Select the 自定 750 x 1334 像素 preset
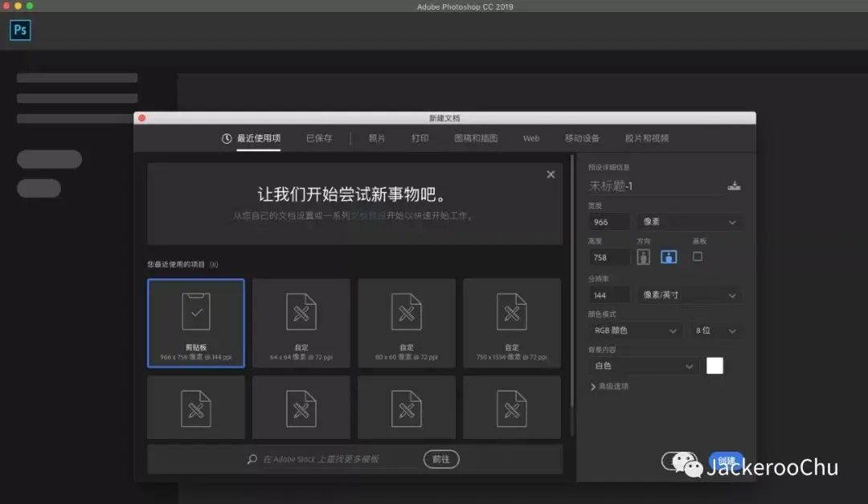 [511, 323]
